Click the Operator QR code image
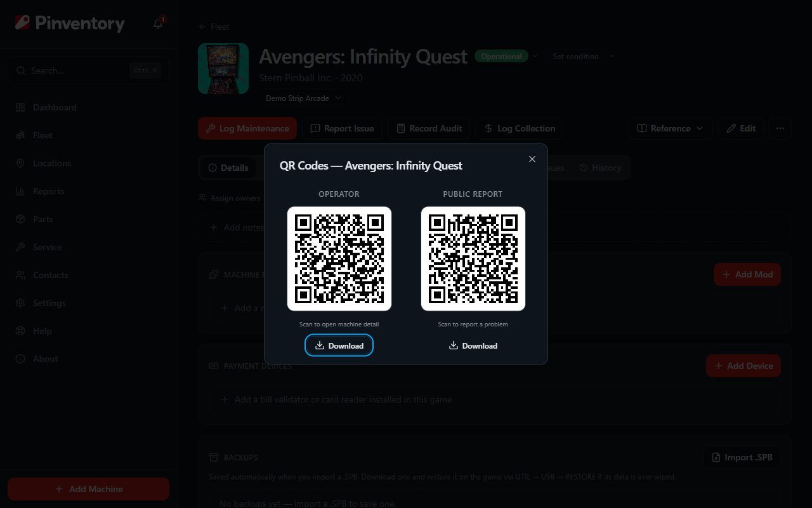 [x=339, y=258]
